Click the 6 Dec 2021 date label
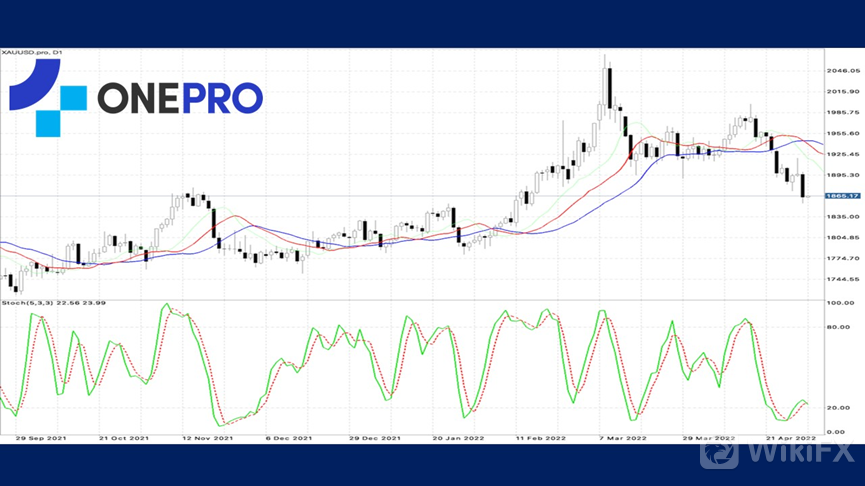 [289, 438]
